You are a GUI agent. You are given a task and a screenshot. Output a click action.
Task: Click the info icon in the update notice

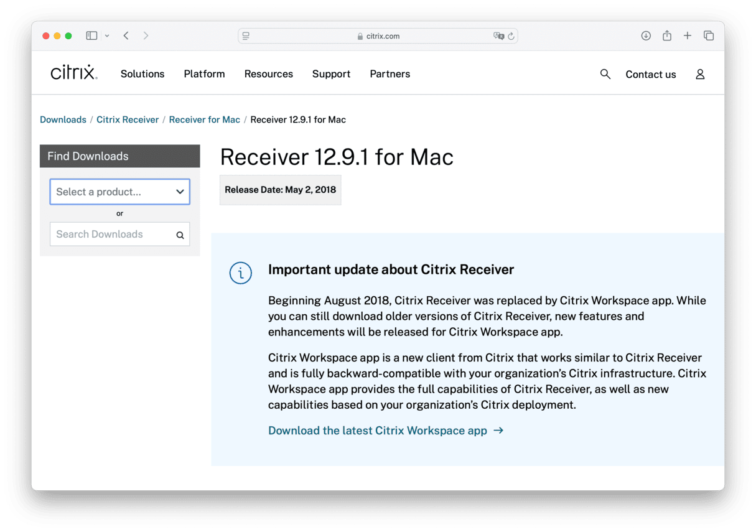tap(241, 273)
